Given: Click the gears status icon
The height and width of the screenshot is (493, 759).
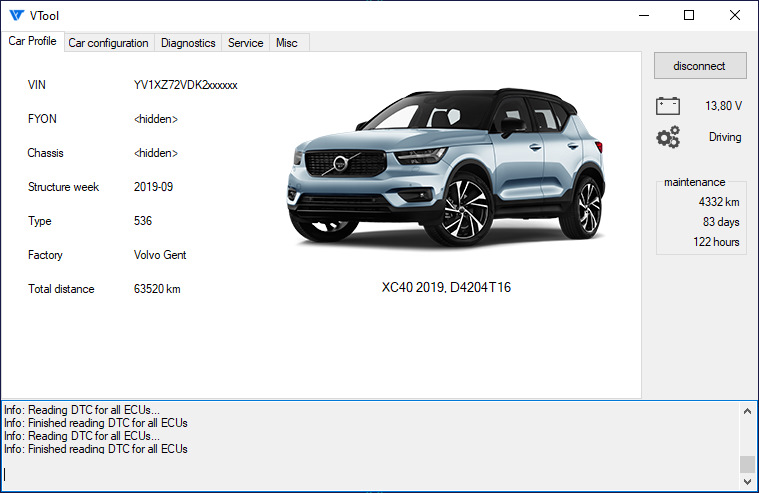Looking at the screenshot, I should tap(668, 137).
